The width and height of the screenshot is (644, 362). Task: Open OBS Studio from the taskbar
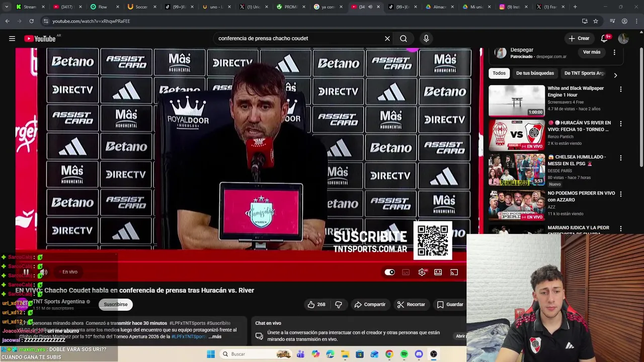point(434,354)
